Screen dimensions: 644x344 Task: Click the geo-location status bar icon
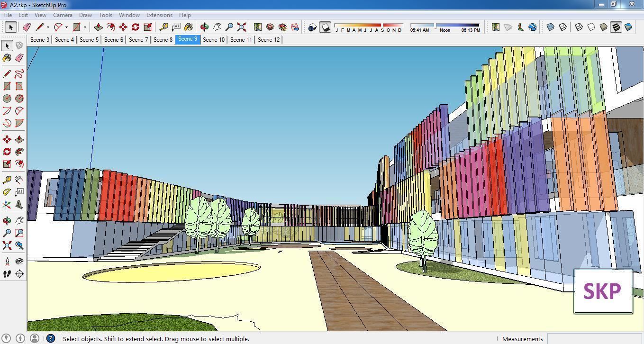[7, 338]
